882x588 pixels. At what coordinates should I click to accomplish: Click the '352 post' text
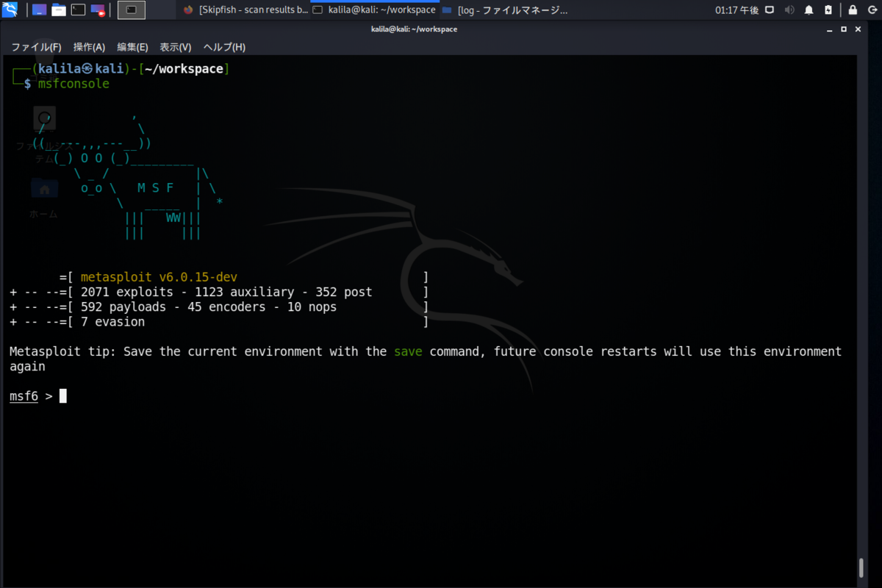pyautogui.click(x=344, y=293)
